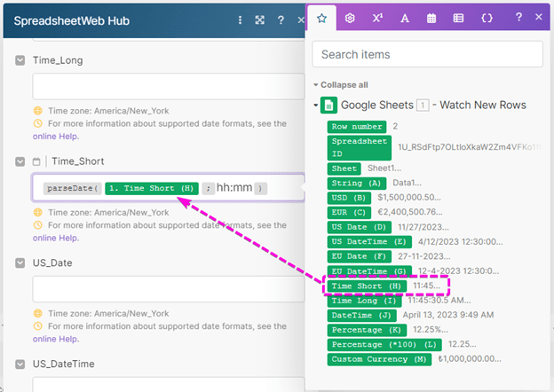Image resolution: width=554 pixels, height=392 pixels.
Task: Toggle the US_Date field checkbox
Action: [20, 263]
